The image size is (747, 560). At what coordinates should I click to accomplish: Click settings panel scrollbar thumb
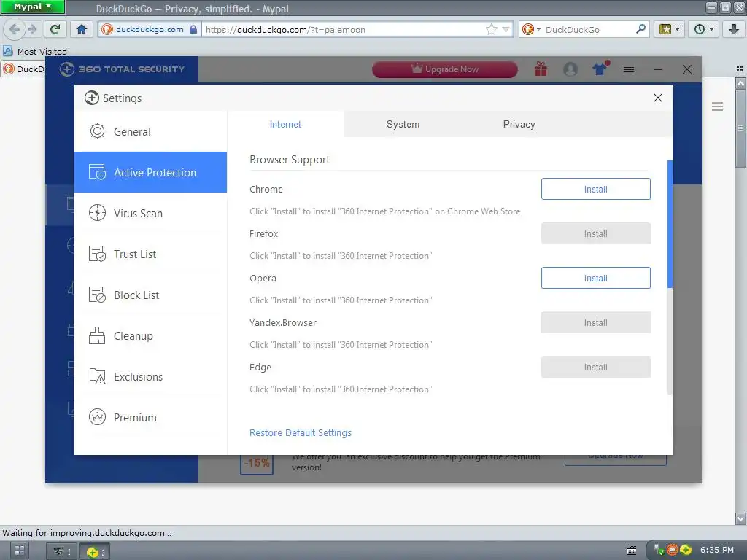pos(670,224)
